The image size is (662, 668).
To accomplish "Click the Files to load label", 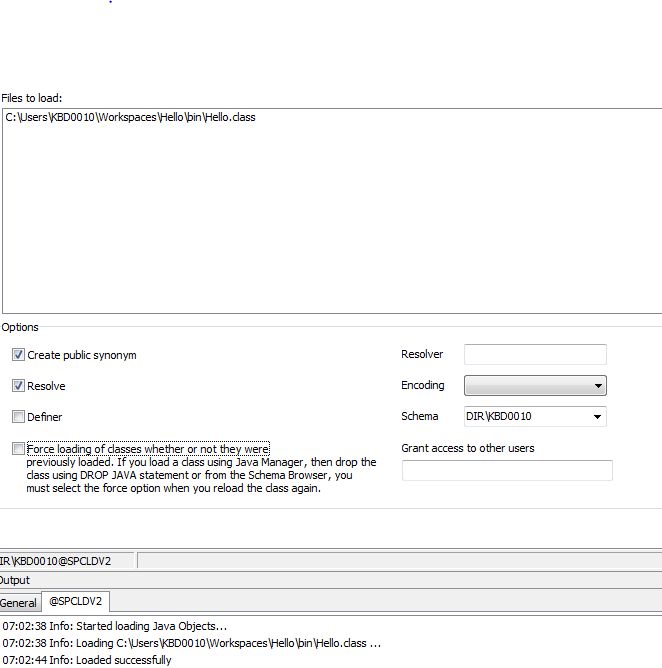I will (x=32, y=98).
